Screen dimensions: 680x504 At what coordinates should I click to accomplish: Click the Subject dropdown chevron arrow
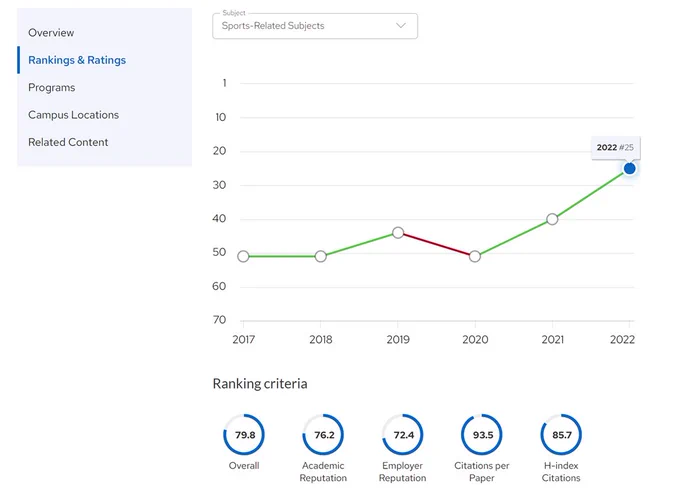[x=401, y=26]
